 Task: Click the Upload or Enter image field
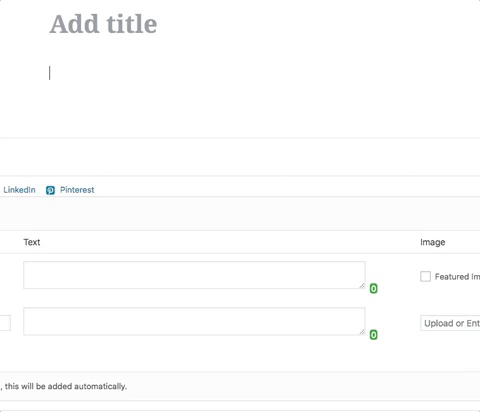pos(450,323)
